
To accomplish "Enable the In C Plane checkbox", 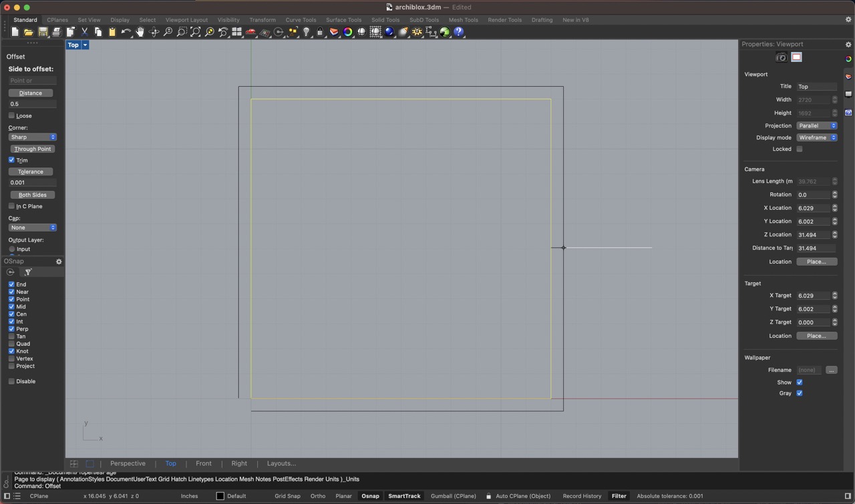I will [11, 206].
